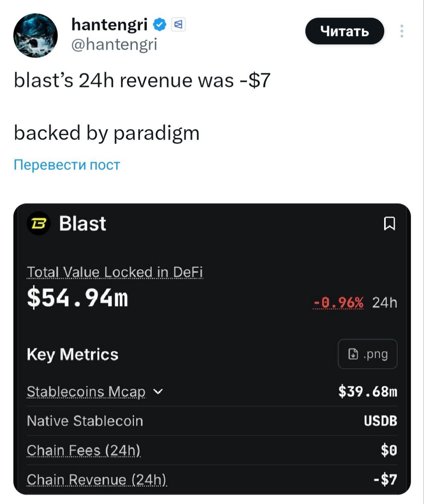Click the Chain Fees (24h) label
424x504 pixels.
(83, 450)
